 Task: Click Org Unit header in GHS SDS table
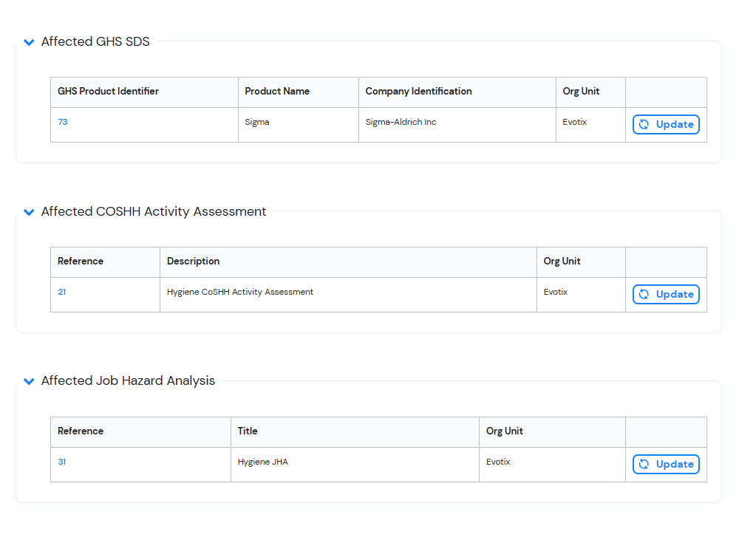[x=581, y=92]
